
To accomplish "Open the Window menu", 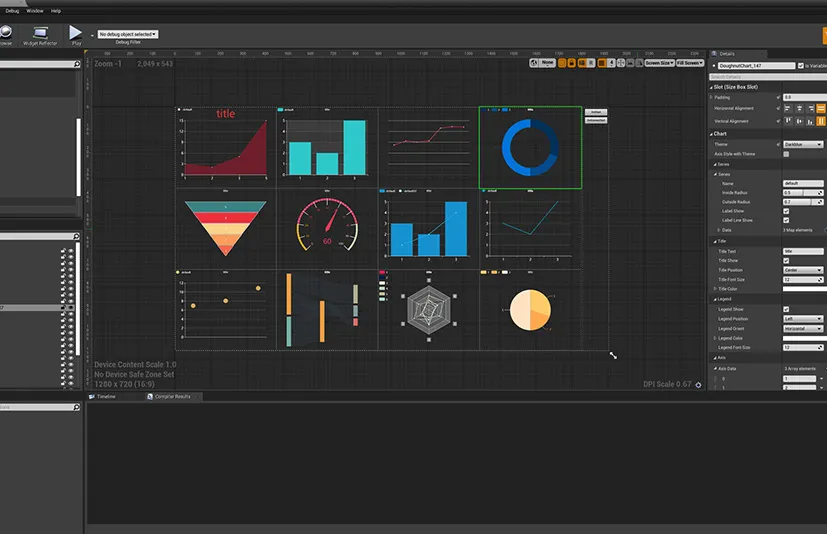I will click(x=35, y=11).
